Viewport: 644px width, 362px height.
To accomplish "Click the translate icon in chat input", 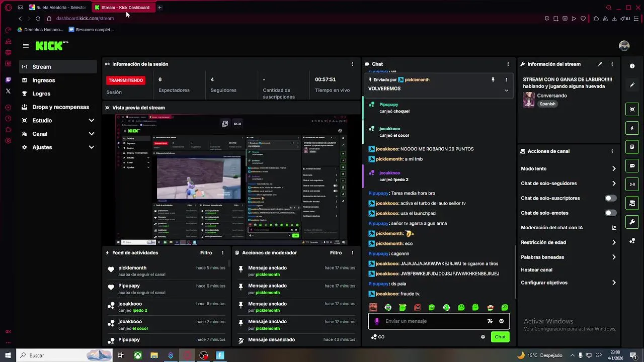I will point(490,321).
